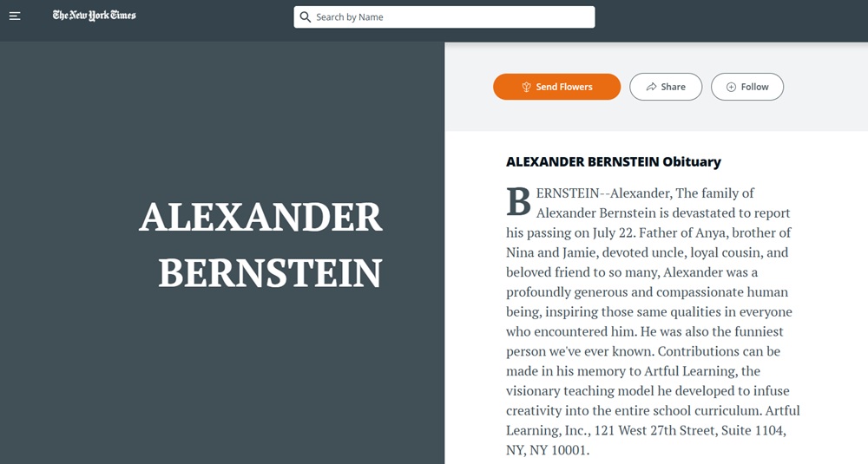This screenshot has width=868, height=464.
Task: Click the magnifying glass search icon
Action: pos(305,17)
